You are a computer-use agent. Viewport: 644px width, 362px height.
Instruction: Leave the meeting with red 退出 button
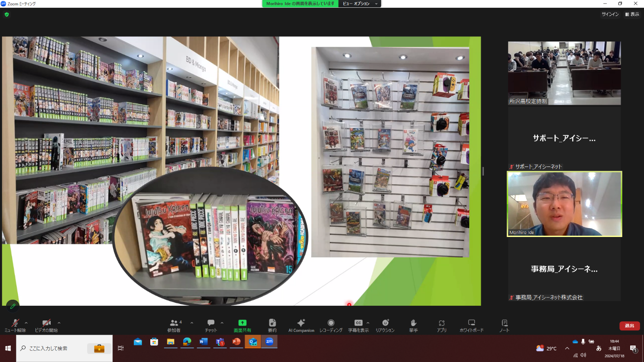point(629,326)
